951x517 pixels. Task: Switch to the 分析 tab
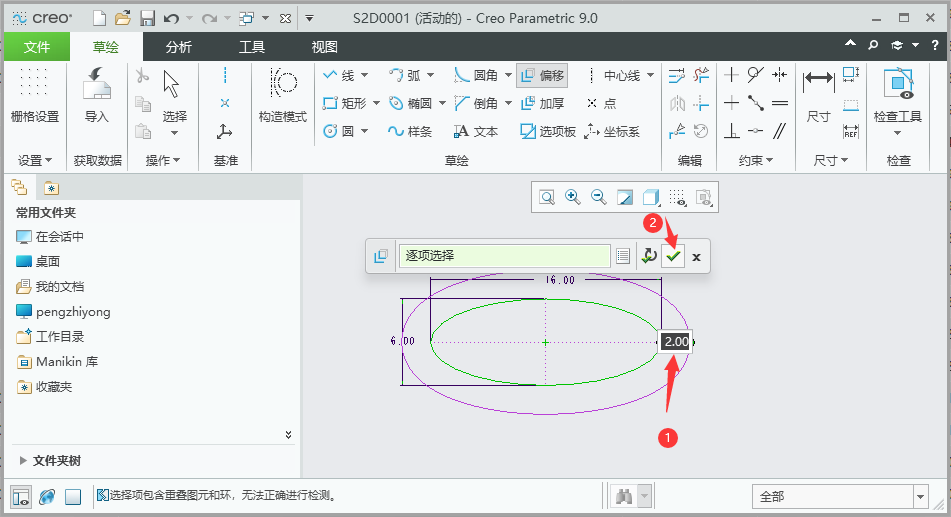[x=179, y=47]
